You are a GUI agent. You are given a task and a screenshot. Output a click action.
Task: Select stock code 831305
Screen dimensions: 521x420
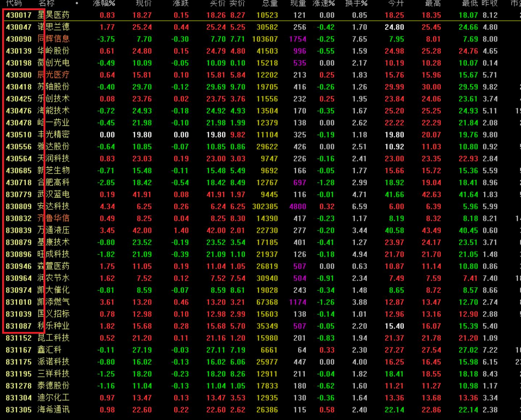(x=18, y=410)
